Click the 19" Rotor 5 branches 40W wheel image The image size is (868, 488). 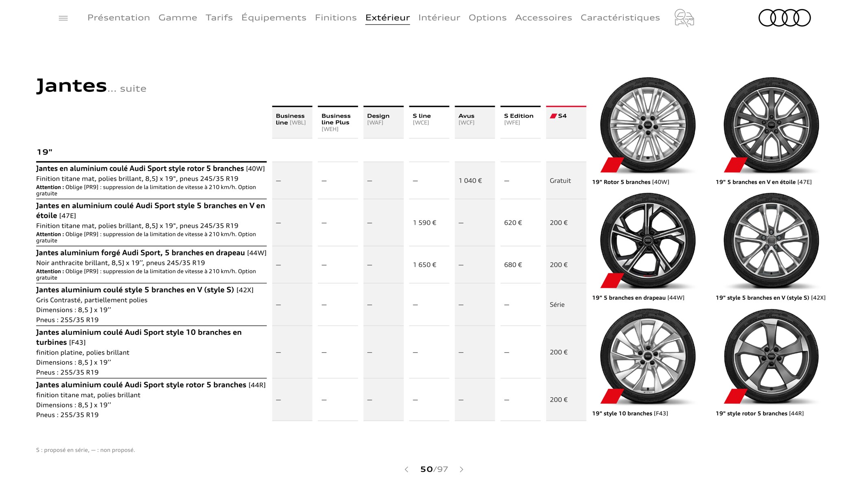(x=648, y=125)
